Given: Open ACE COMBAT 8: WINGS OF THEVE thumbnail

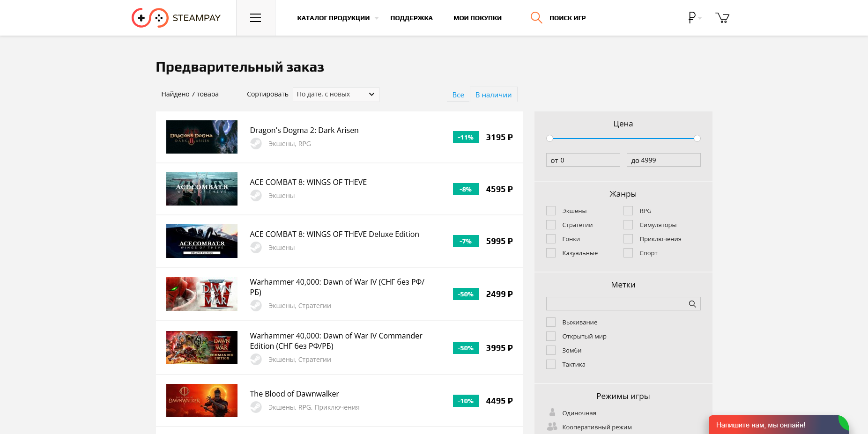Looking at the screenshot, I should tap(202, 189).
